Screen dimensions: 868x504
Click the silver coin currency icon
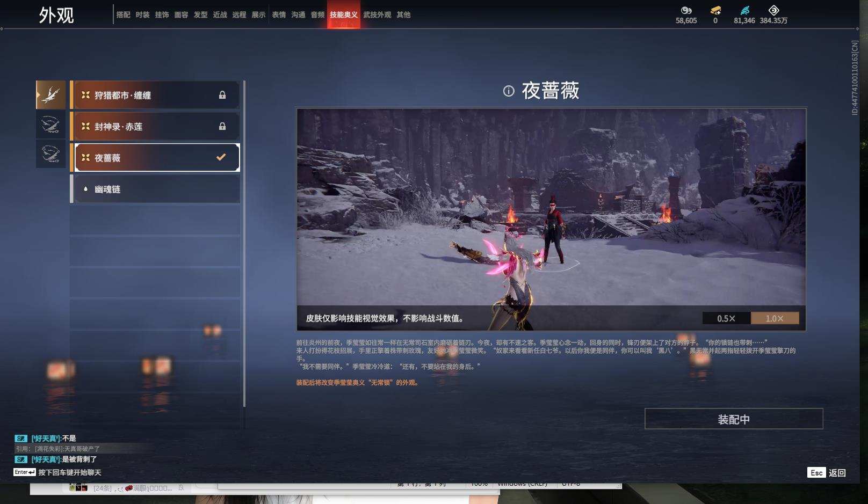pos(686,10)
